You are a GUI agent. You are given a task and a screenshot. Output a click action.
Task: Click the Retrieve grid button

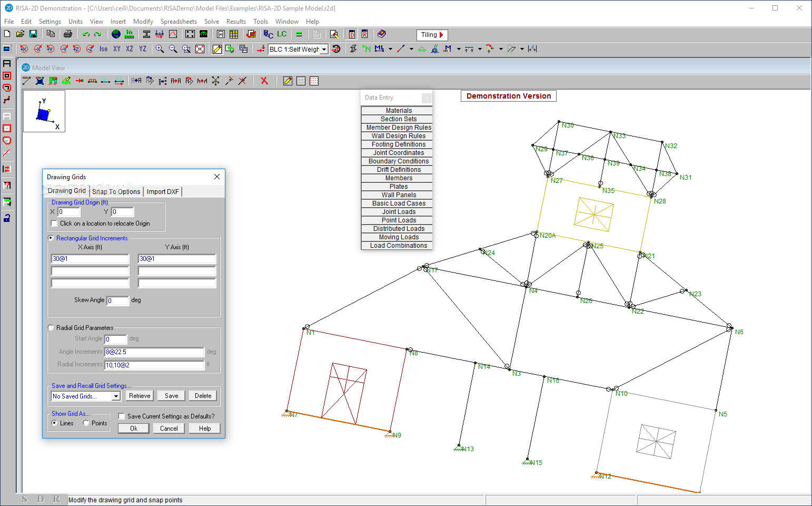tap(140, 396)
